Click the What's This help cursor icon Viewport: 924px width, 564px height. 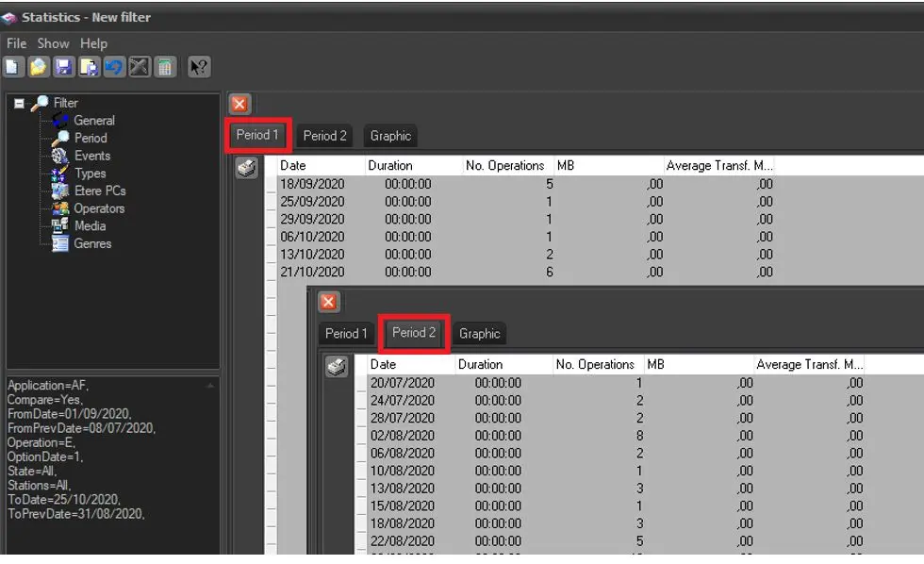point(199,67)
